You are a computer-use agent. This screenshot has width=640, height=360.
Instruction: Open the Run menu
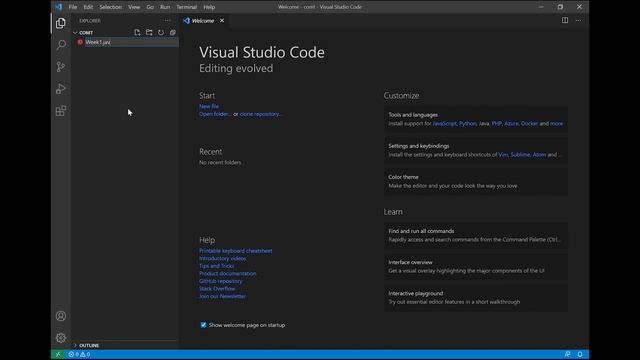165,7
